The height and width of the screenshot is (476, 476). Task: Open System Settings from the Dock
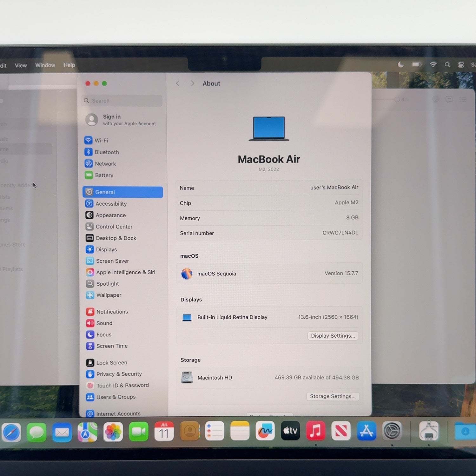coord(392,431)
